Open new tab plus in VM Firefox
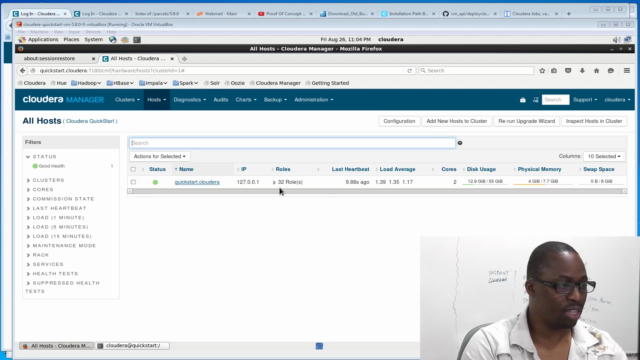Screen dimensions: 640x360 click(184, 59)
